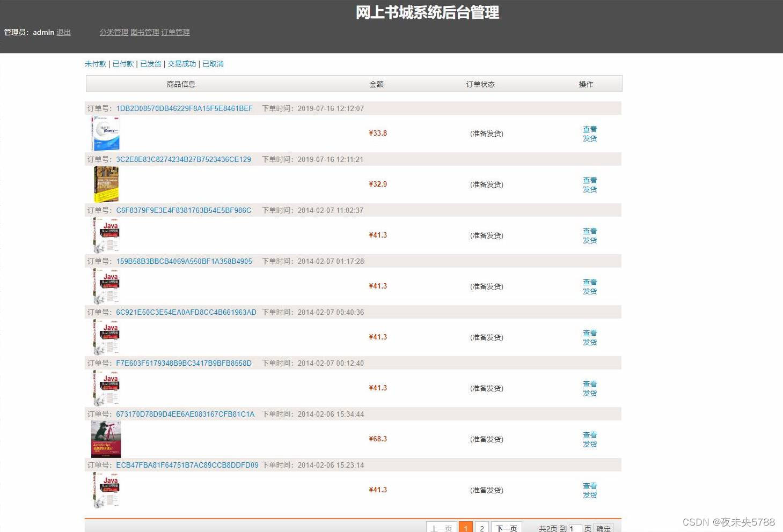Filter orders by 已取消
Screen dimensions: 783x532
[x=213, y=64]
